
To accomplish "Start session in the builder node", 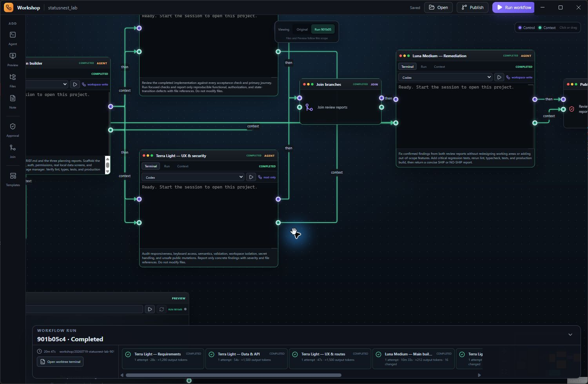I will 75,84.
